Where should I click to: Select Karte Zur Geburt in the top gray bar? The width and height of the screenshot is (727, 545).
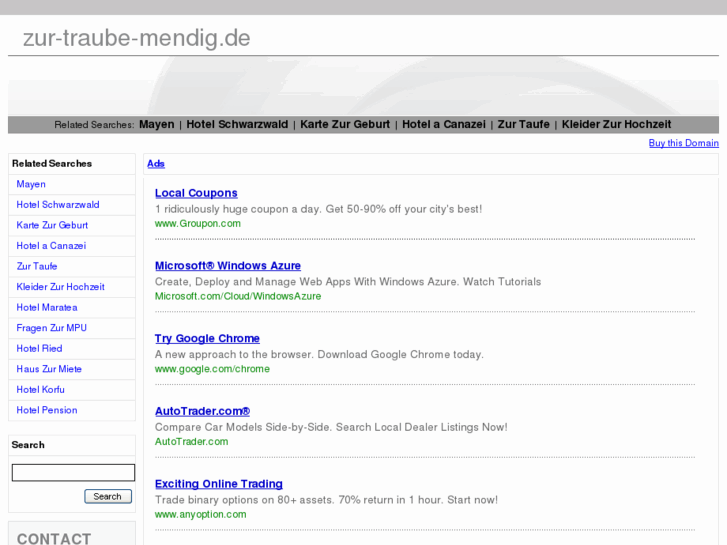[345, 124]
